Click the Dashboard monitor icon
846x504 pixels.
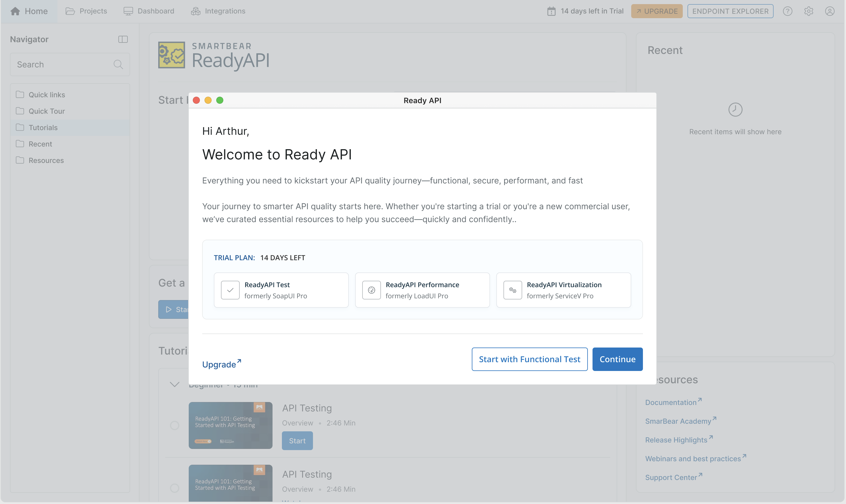[x=128, y=11]
